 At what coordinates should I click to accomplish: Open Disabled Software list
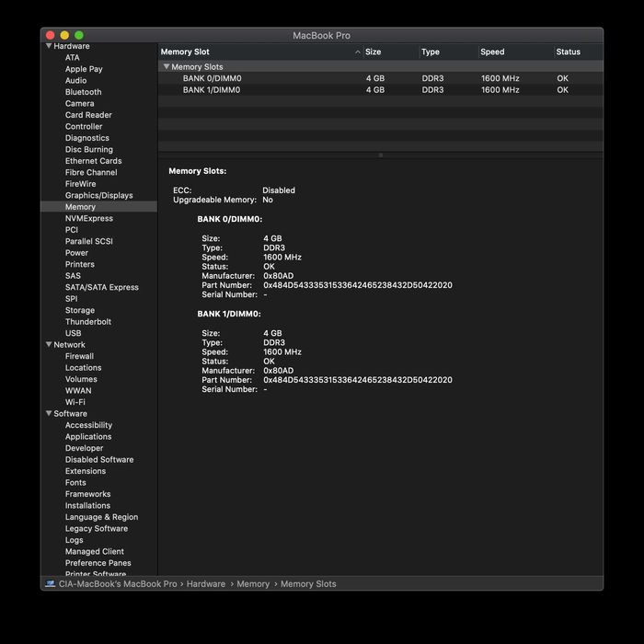[99, 460]
